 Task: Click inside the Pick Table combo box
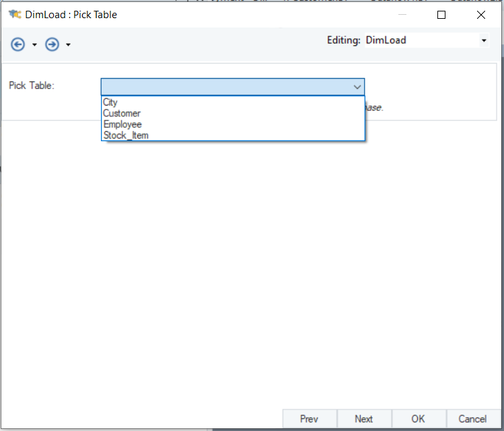[225, 87]
